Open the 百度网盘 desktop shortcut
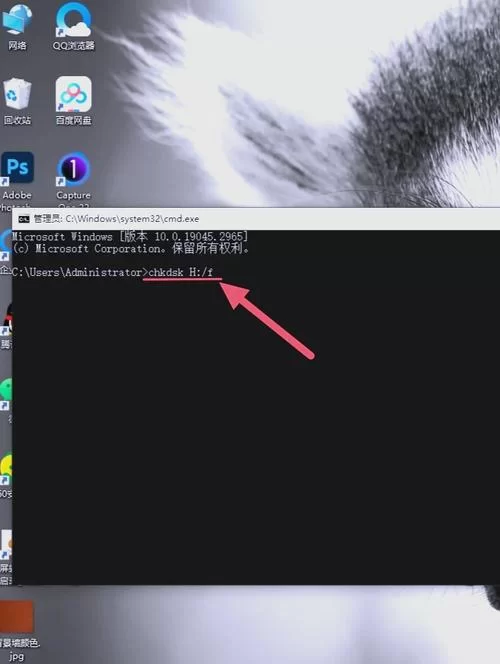Screen dimensions: 500x664 point(73,94)
